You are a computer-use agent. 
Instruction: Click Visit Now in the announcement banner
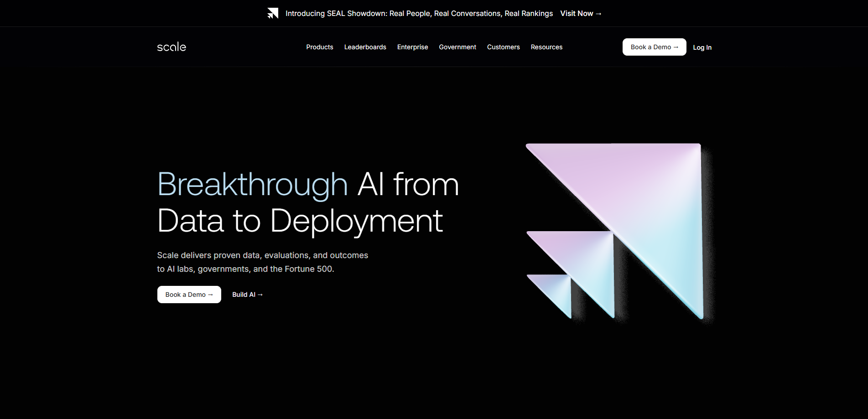pyautogui.click(x=580, y=14)
